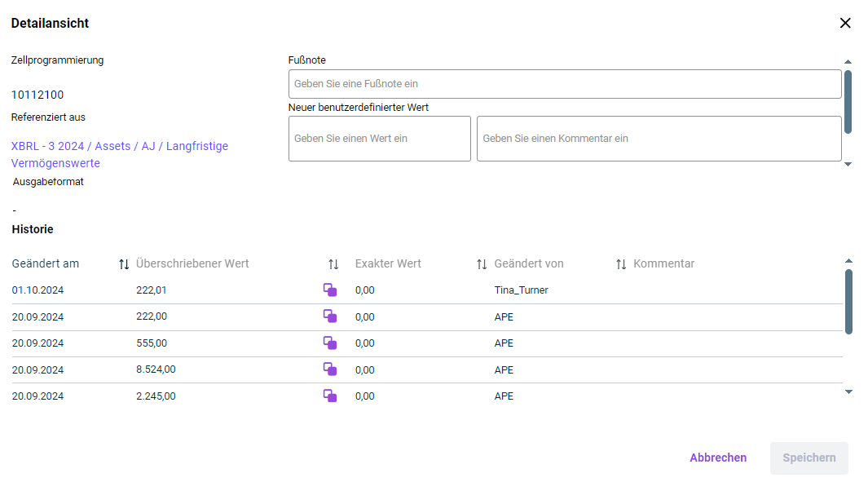
Task: Click the copy icon in the 222,01 row
Action: (330, 290)
